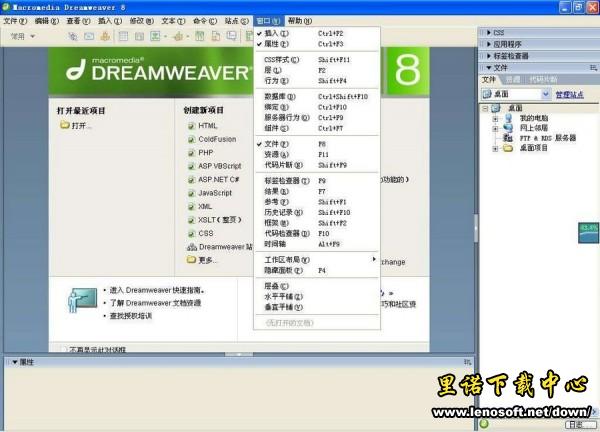
Task: Choose 代码片断 in the 窗口 menu
Action: click(318, 165)
